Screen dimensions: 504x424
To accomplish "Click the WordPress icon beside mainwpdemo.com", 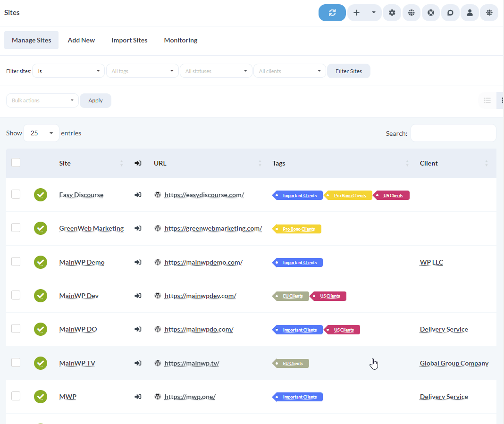I will (158, 262).
